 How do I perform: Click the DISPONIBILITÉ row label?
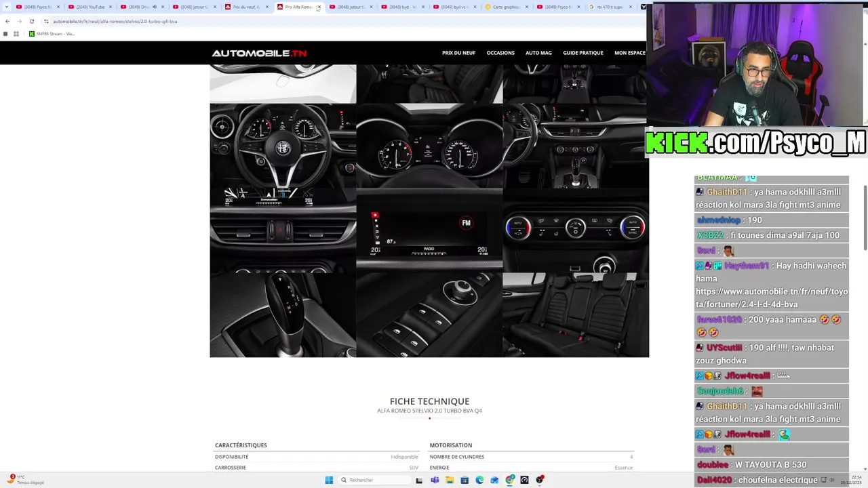pyautogui.click(x=231, y=457)
